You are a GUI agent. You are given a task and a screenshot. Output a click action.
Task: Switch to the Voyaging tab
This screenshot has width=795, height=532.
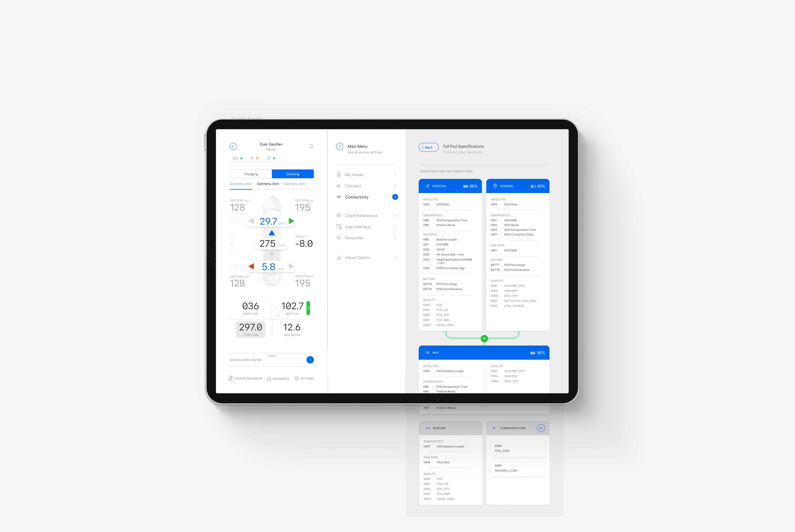tap(250, 173)
